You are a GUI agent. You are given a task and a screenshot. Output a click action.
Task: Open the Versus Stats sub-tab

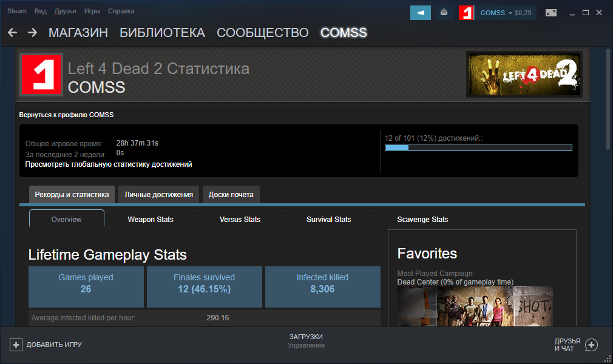coord(240,220)
